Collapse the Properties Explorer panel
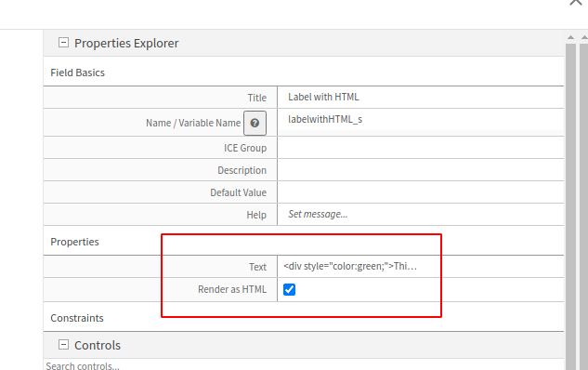Image resolution: width=588 pixels, height=370 pixels. pyautogui.click(x=63, y=43)
